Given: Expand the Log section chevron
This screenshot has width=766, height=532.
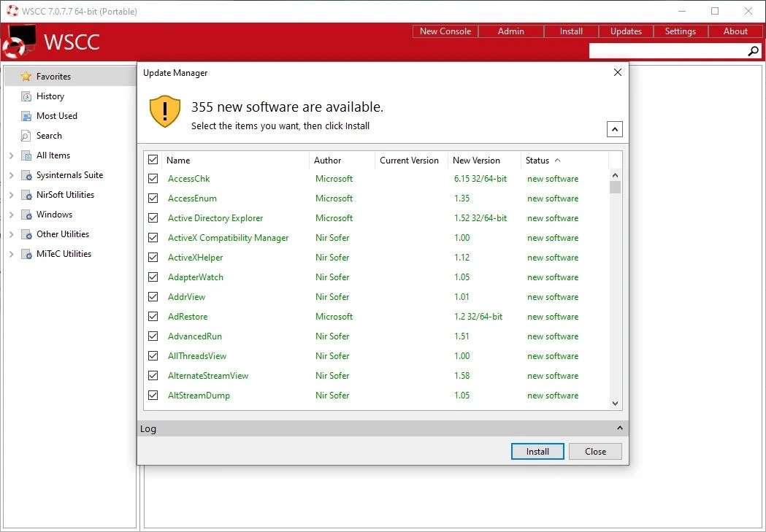Looking at the screenshot, I should pos(619,428).
